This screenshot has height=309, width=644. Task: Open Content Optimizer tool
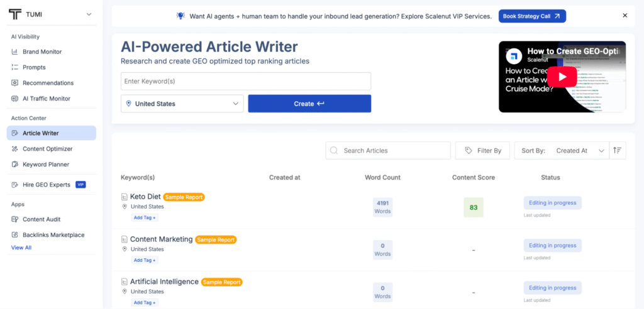[x=48, y=149]
